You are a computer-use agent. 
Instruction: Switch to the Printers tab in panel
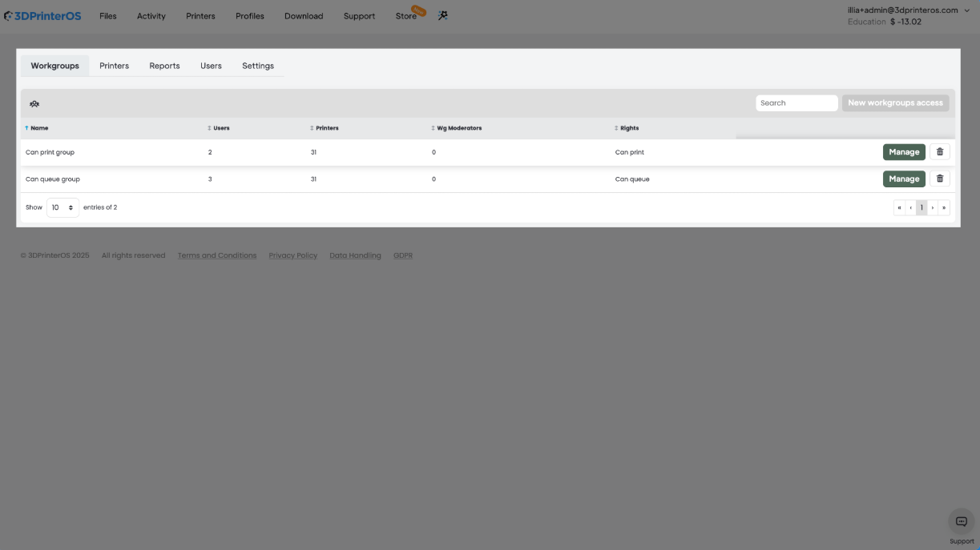[x=114, y=66]
